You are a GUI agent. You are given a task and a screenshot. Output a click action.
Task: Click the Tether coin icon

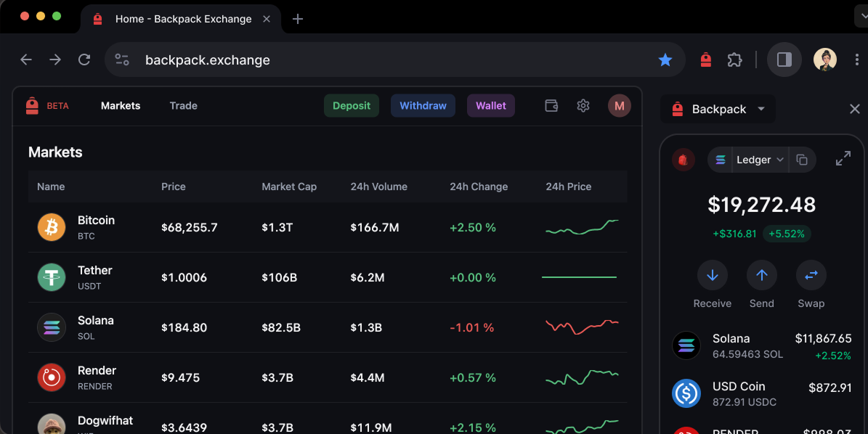52,277
